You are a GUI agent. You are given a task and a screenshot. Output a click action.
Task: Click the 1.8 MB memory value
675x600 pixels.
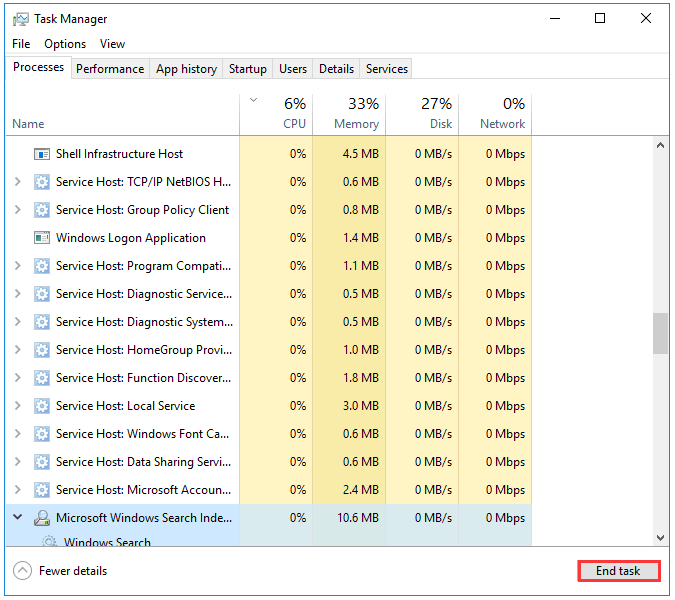(x=361, y=378)
